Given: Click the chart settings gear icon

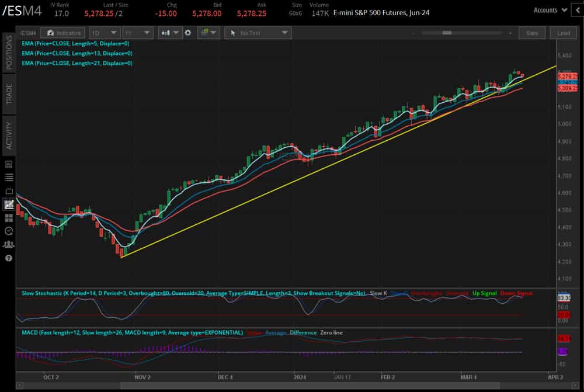Looking at the screenshot, I should point(187,33).
